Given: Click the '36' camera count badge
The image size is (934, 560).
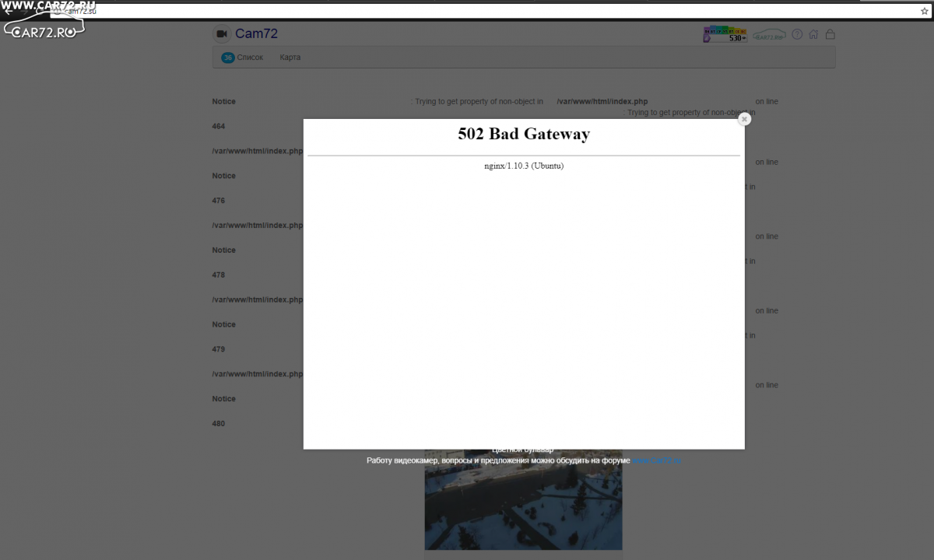Looking at the screenshot, I should coord(228,58).
